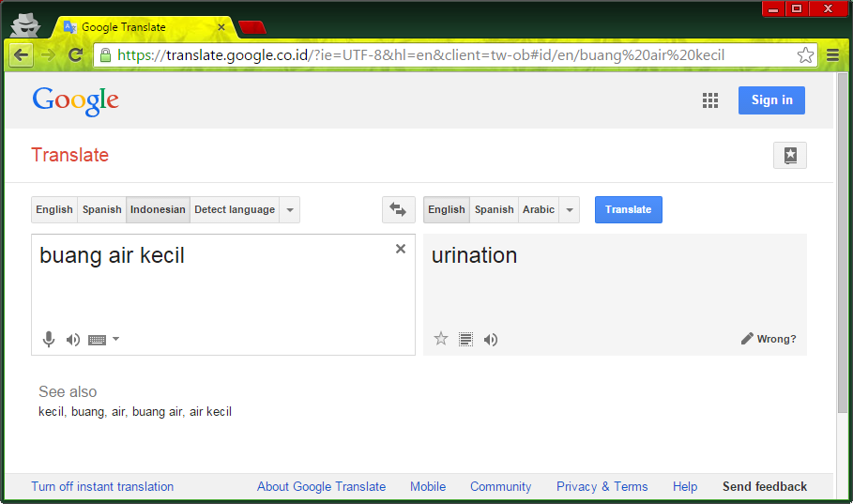Screen dimensions: 853x504
Task: Click the microphone voice input icon
Action: [49, 339]
